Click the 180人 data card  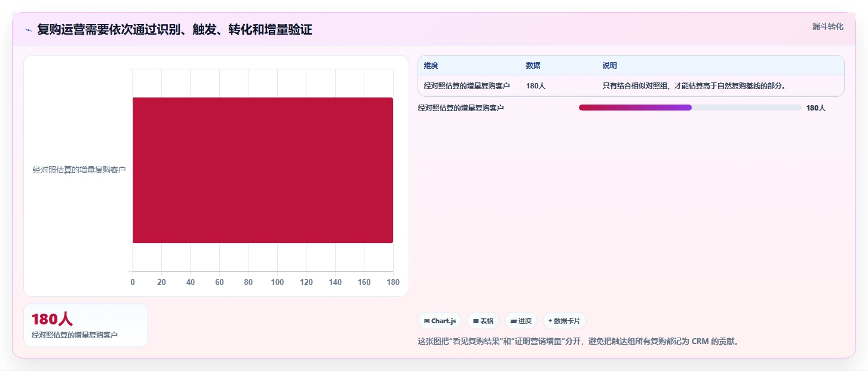[85, 325]
